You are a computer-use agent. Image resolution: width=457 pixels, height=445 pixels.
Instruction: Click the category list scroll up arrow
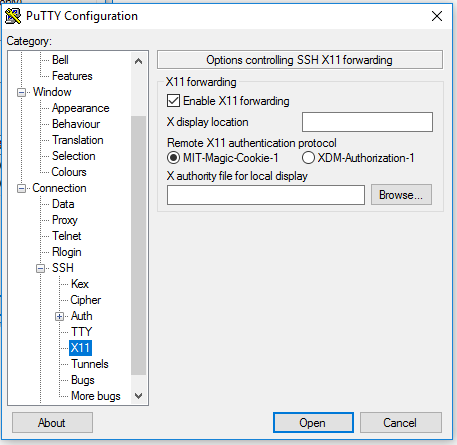tap(138, 61)
